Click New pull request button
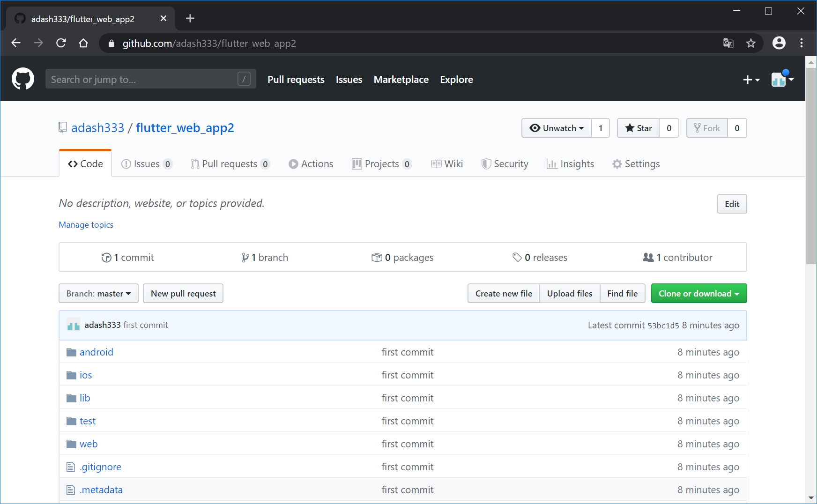Viewport: 817px width, 504px height. point(183,293)
